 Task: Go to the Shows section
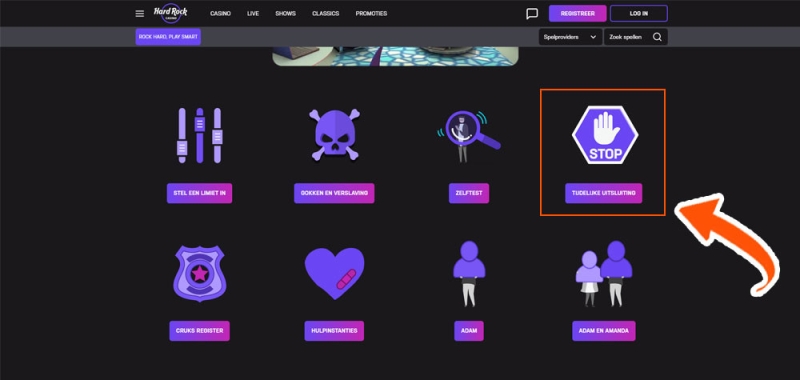(285, 14)
